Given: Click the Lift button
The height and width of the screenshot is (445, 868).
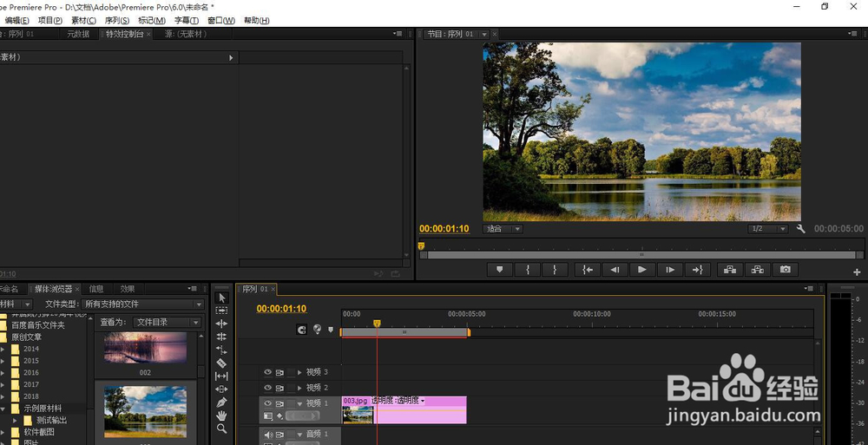Looking at the screenshot, I should 730,270.
